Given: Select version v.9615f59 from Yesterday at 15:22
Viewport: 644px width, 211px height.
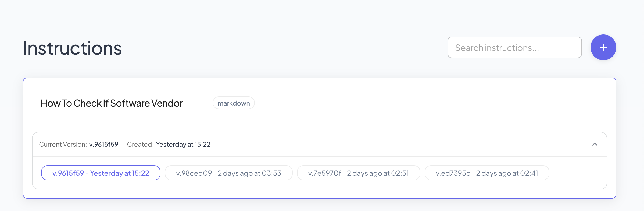Looking at the screenshot, I should 101,173.
